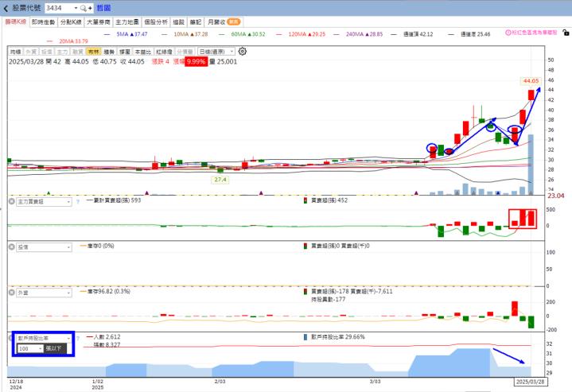
Task: Toggle the 紅綠燈 overlay button
Action: point(164,52)
